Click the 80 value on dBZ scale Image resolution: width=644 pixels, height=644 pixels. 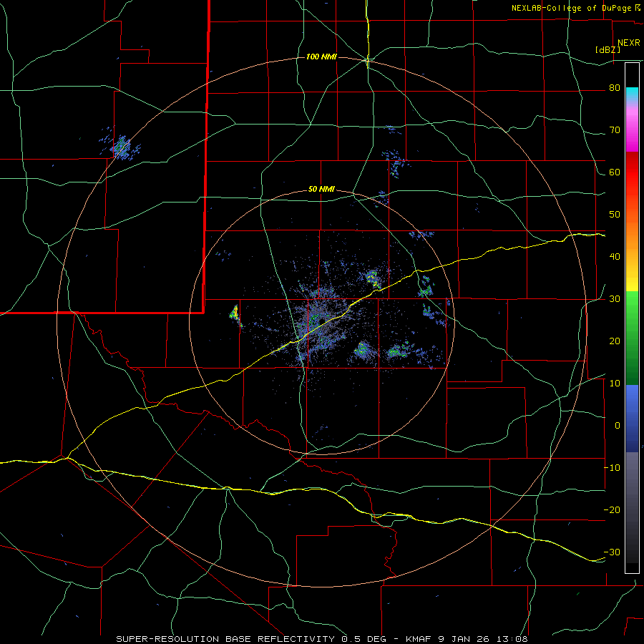(615, 88)
